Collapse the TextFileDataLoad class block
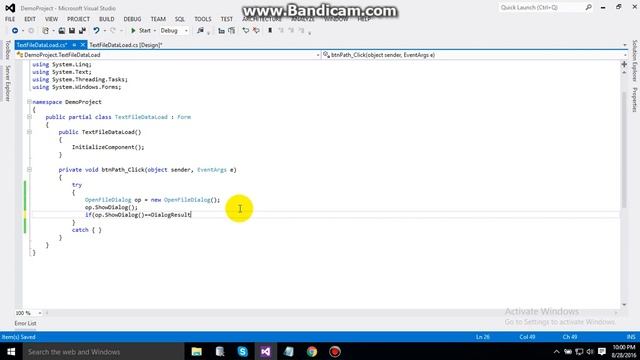The height and width of the screenshot is (360, 640). tap(29, 117)
